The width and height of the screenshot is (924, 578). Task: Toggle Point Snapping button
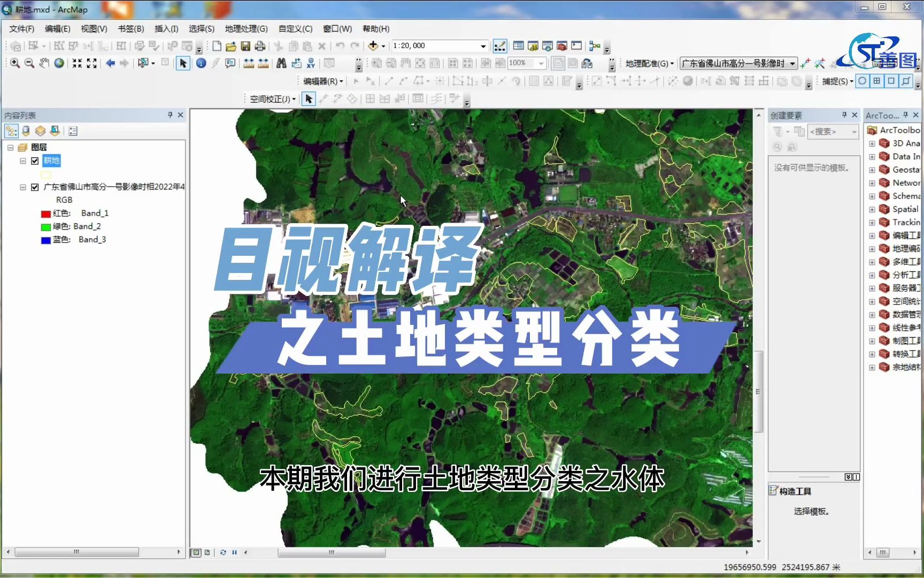pyautogui.click(x=863, y=81)
